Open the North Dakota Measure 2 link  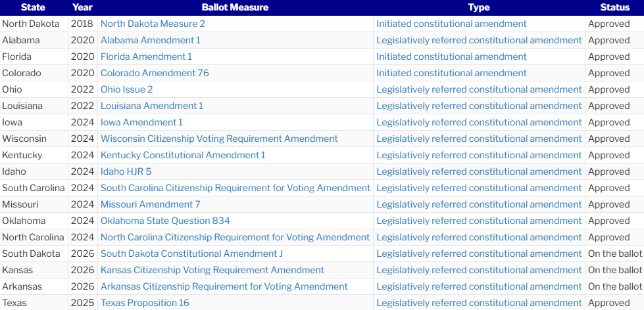coord(153,24)
